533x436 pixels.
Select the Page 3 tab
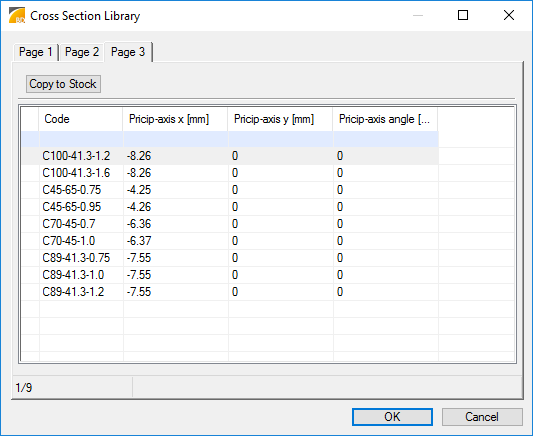(128, 52)
